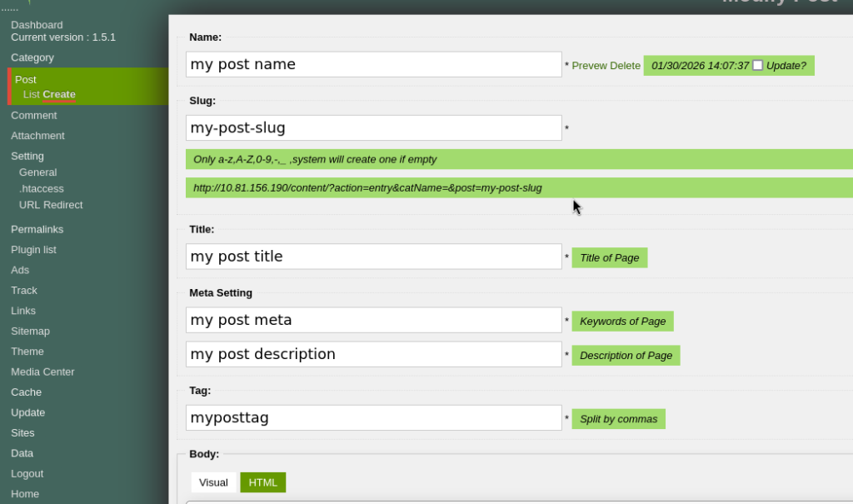Switch to the Visual editor tab
This screenshot has height=504, width=853.
tap(213, 482)
